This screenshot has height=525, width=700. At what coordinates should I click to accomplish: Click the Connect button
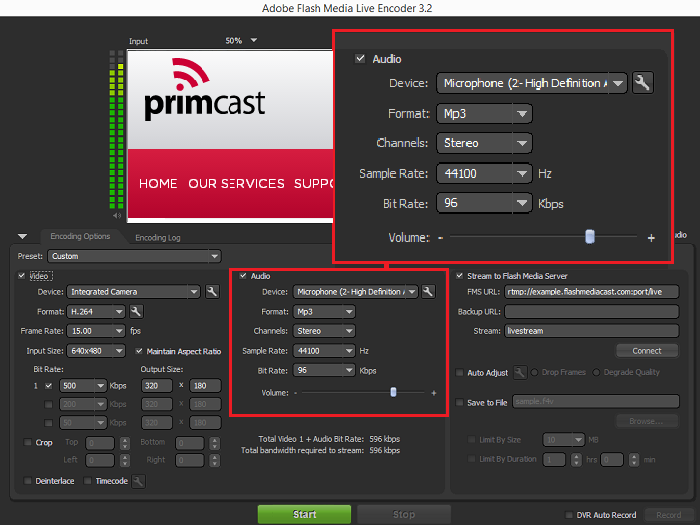point(647,351)
